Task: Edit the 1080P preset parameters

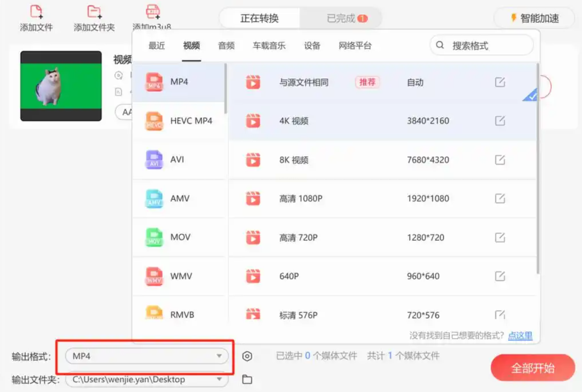Action: click(x=500, y=198)
